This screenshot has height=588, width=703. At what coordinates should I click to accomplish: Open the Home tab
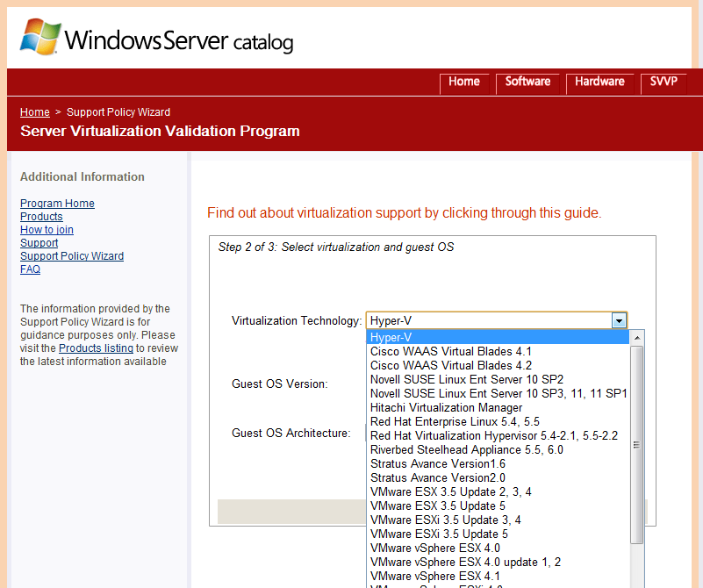tap(463, 82)
